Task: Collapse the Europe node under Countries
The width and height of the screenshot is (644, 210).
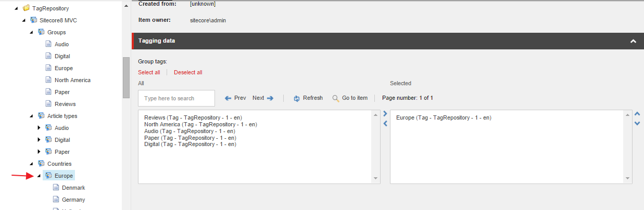Action: [x=39, y=176]
